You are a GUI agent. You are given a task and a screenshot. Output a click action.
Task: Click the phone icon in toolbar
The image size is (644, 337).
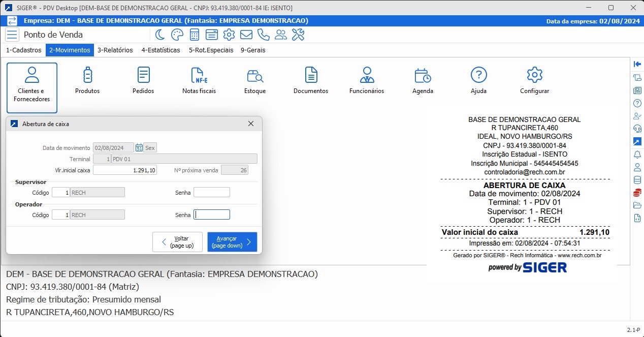pyautogui.click(x=263, y=35)
